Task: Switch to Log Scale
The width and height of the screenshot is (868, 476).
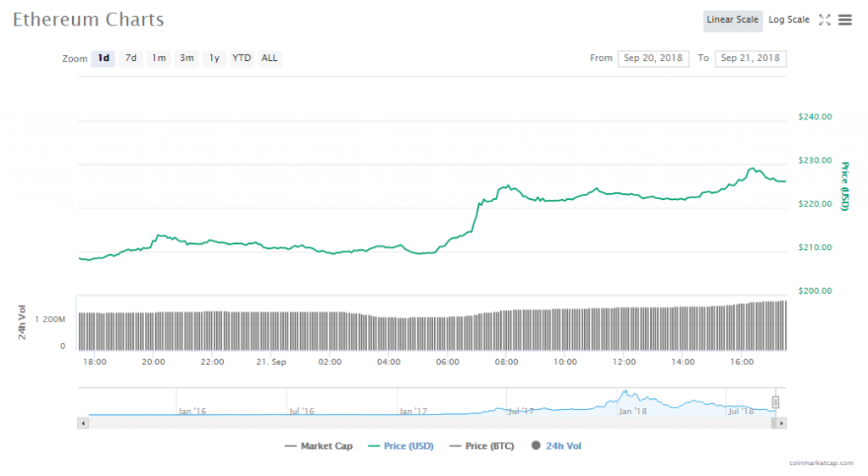Action: [788, 20]
